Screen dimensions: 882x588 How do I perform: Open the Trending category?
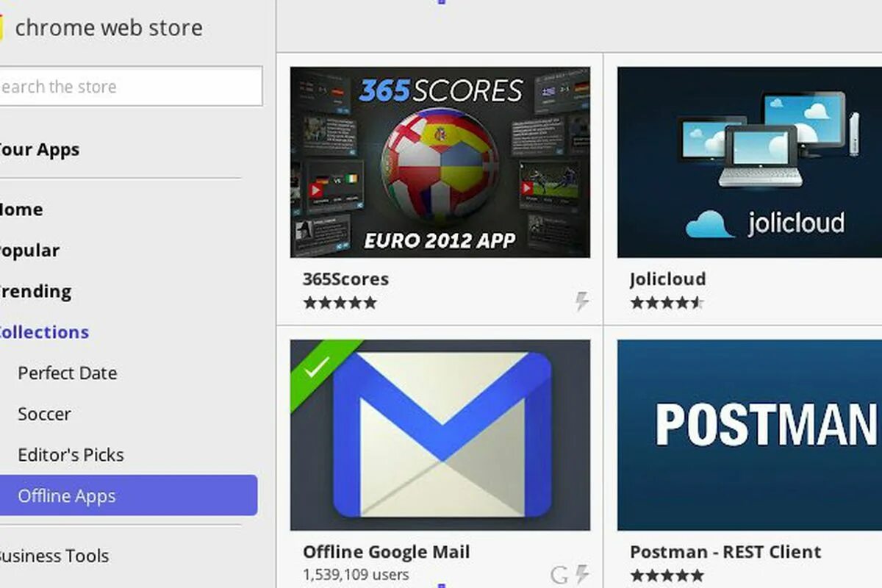(35, 291)
